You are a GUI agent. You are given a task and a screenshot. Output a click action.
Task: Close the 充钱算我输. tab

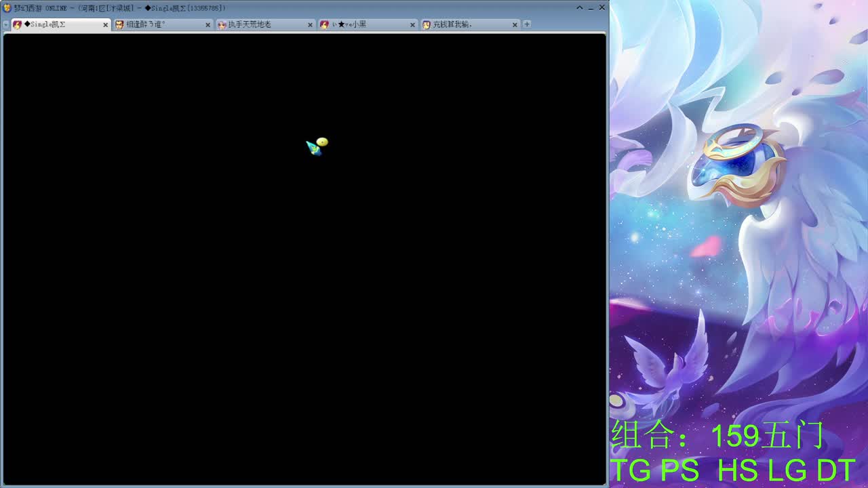click(515, 24)
